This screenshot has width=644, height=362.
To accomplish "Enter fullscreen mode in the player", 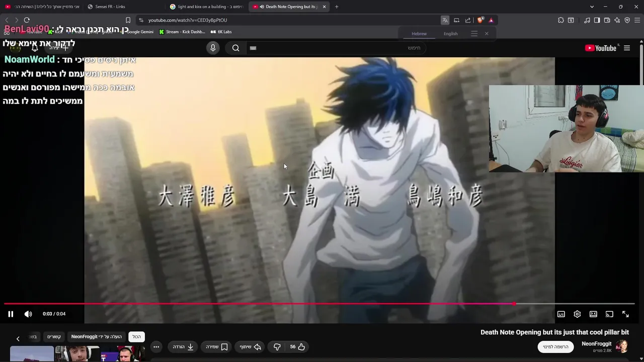I will pyautogui.click(x=625, y=314).
